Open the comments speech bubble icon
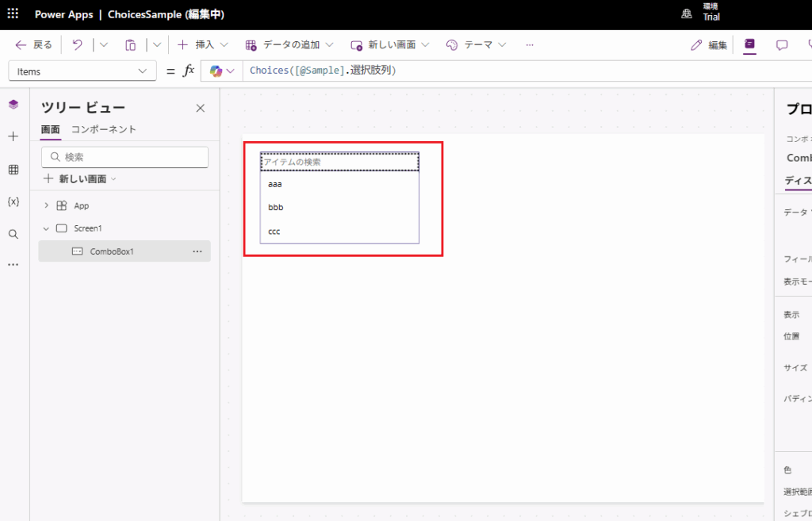Screen dimensions: 812x521 (782, 45)
